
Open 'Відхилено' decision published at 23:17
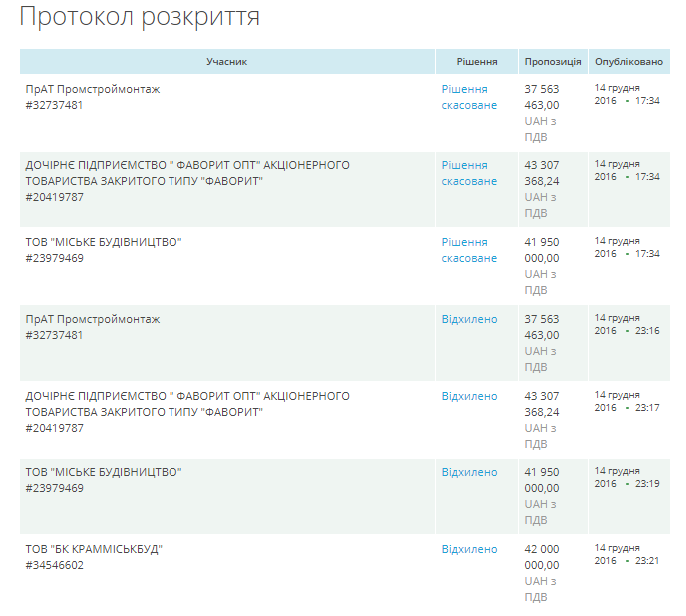(x=469, y=396)
